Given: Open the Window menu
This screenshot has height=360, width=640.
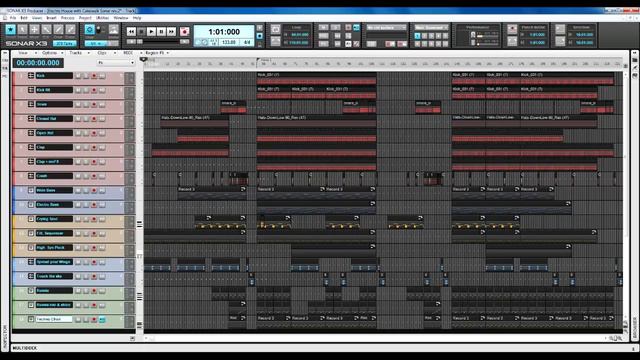Looking at the screenshot, I should coord(121,18).
